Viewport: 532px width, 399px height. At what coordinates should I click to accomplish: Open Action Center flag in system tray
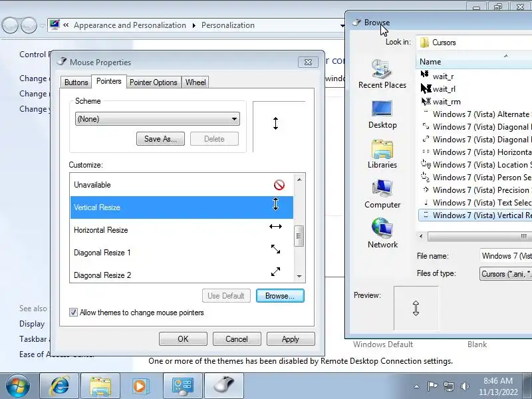click(432, 386)
